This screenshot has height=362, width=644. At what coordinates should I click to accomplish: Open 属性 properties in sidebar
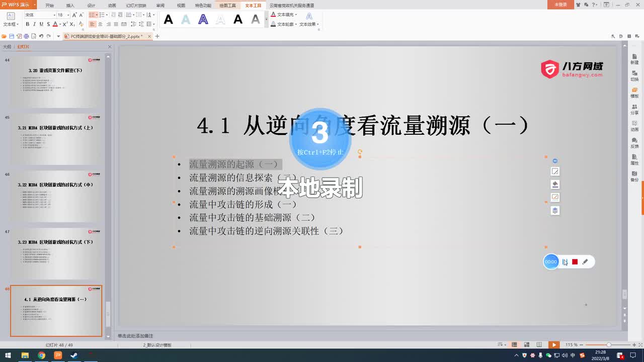(634, 159)
